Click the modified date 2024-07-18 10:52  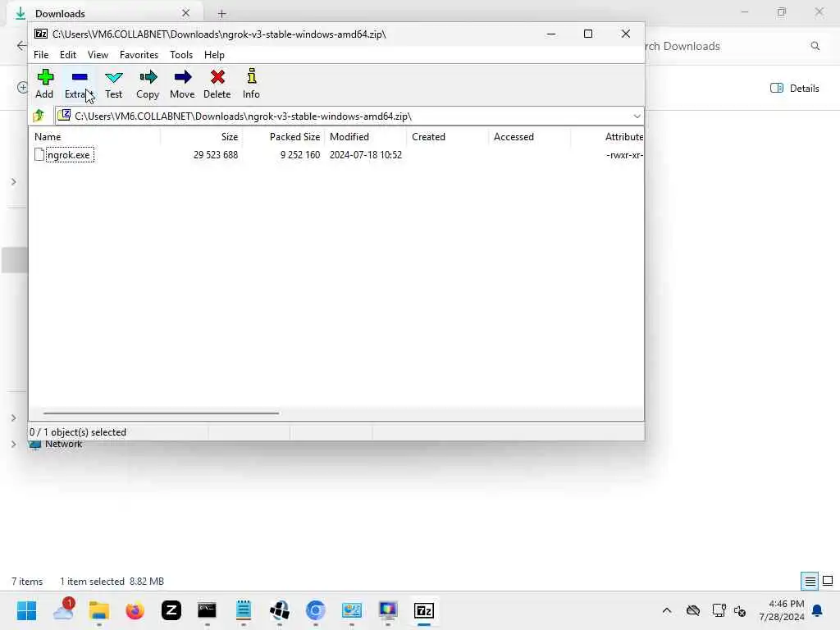(366, 155)
